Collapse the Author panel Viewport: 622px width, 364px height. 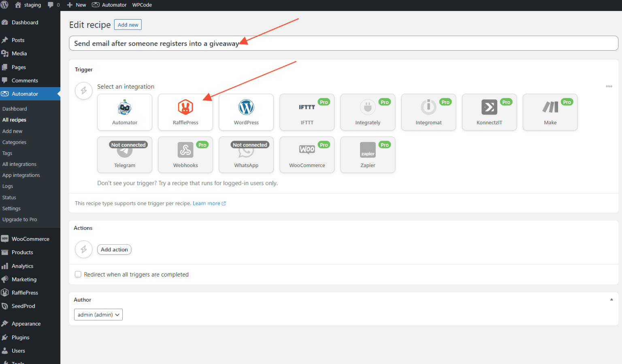coord(611,299)
